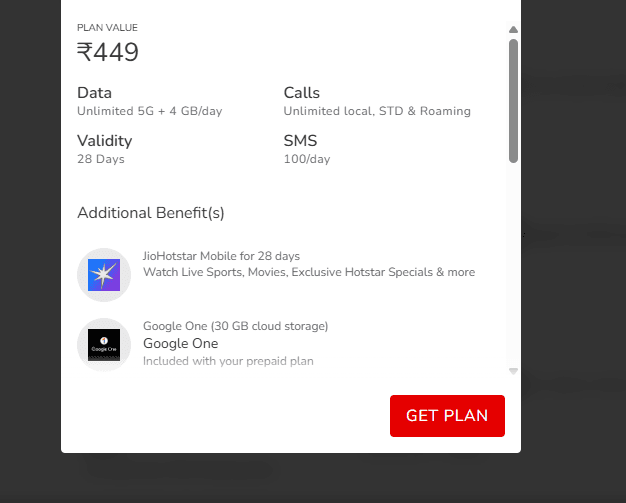This screenshot has width=626, height=503.
Task: Click Included with your prepaid plan text
Action: tap(228, 361)
